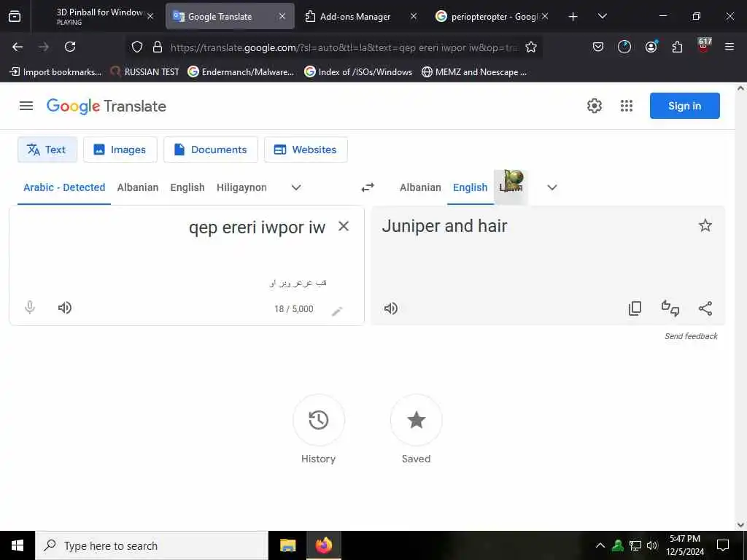Switch to the periopteropter Google tab
The height and width of the screenshot is (560, 747).
(494, 16)
